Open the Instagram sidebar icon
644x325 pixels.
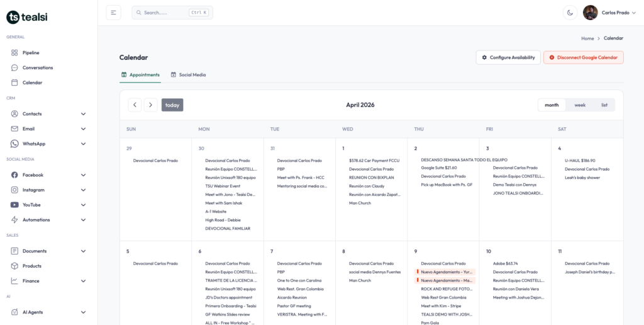point(15,190)
